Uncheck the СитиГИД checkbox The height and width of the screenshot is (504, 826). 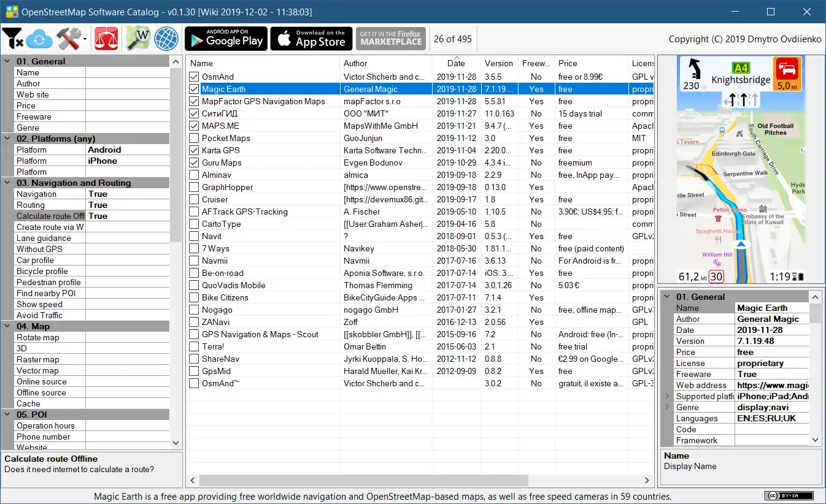tap(194, 113)
